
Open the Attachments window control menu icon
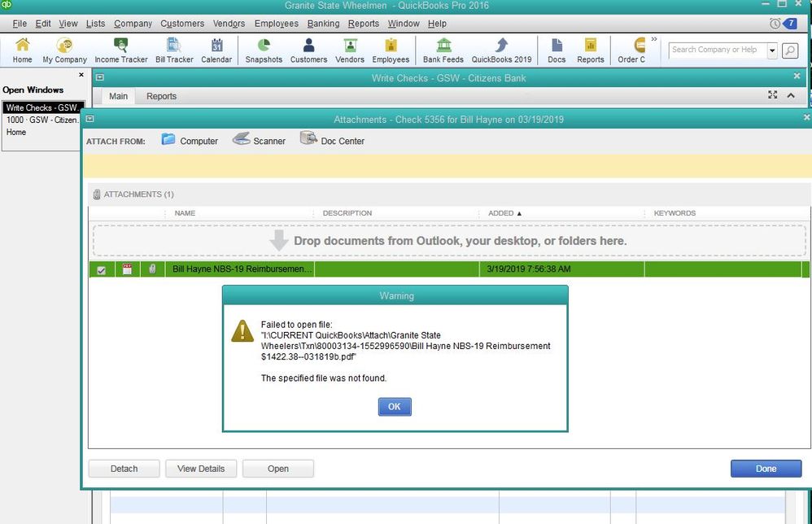(89, 119)
